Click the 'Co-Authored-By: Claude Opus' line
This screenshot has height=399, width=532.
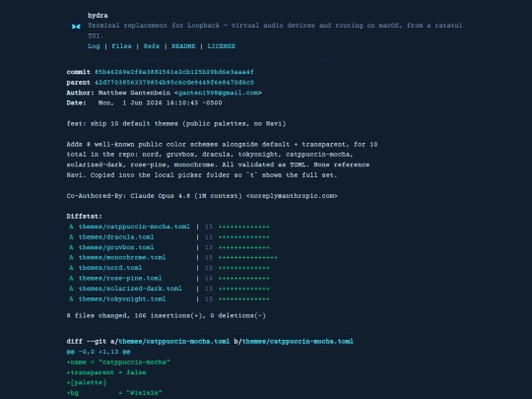pyautogui.click(x=202, y=196)
